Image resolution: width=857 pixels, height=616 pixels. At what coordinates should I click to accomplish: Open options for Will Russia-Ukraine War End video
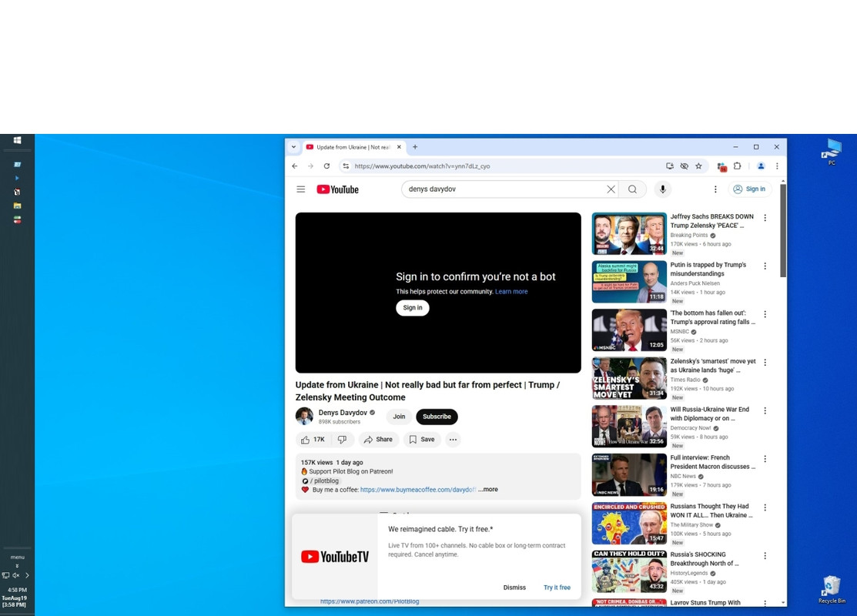(765, 410)
